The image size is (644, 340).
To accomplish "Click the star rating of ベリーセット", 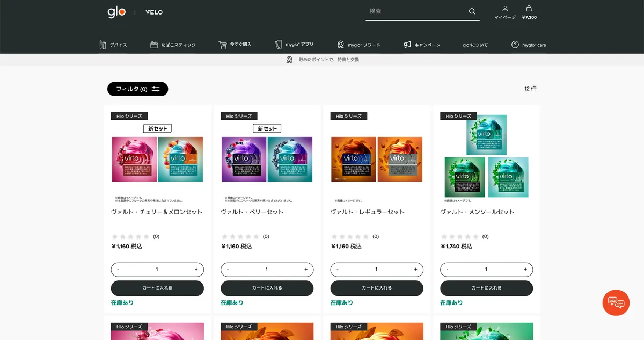I will pyautogui.click(x=240, y=236).
